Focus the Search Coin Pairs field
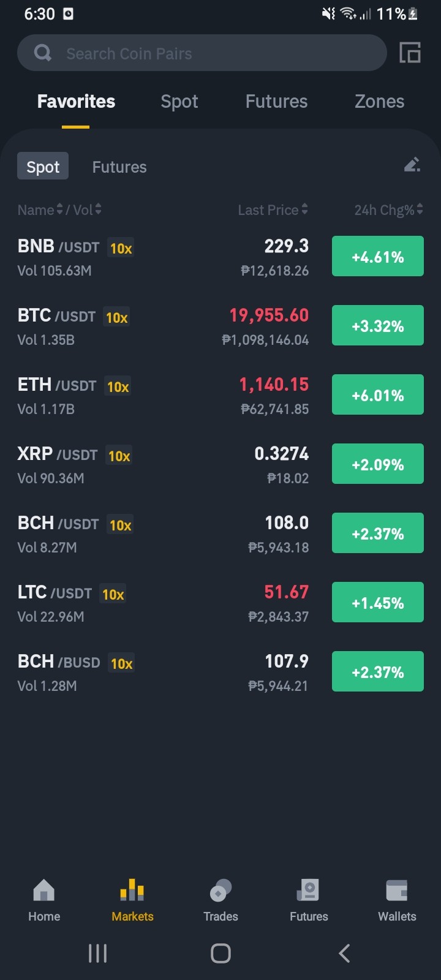 click(x=202, y=53)
